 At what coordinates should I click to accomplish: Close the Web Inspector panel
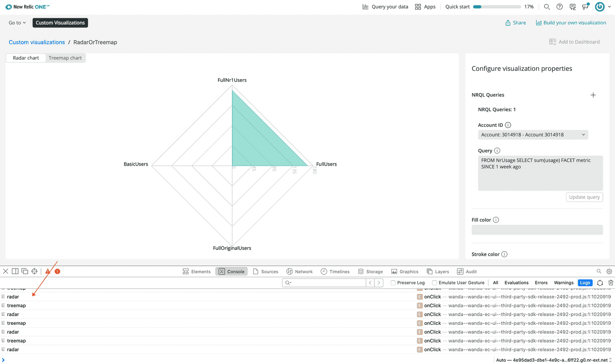5,271
